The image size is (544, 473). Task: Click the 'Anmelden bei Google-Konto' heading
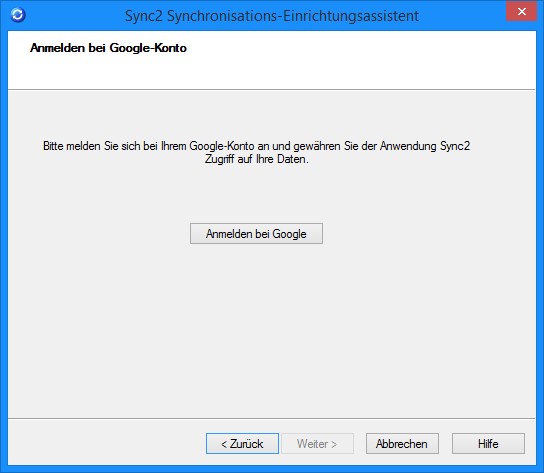(108, 48)
